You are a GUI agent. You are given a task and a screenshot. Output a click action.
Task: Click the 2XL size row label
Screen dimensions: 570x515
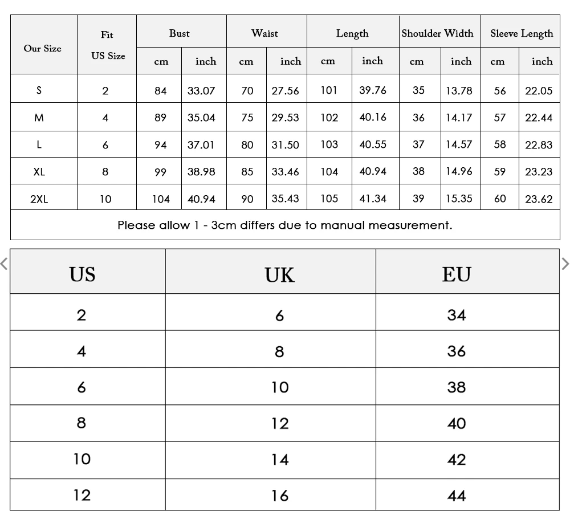tap(39, 199)
